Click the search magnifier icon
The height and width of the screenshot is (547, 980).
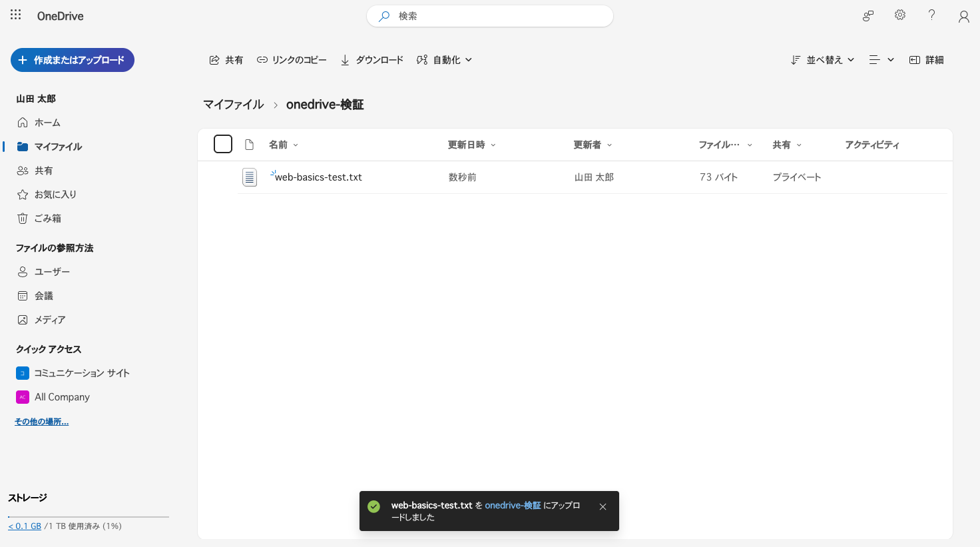coord(384,16)
